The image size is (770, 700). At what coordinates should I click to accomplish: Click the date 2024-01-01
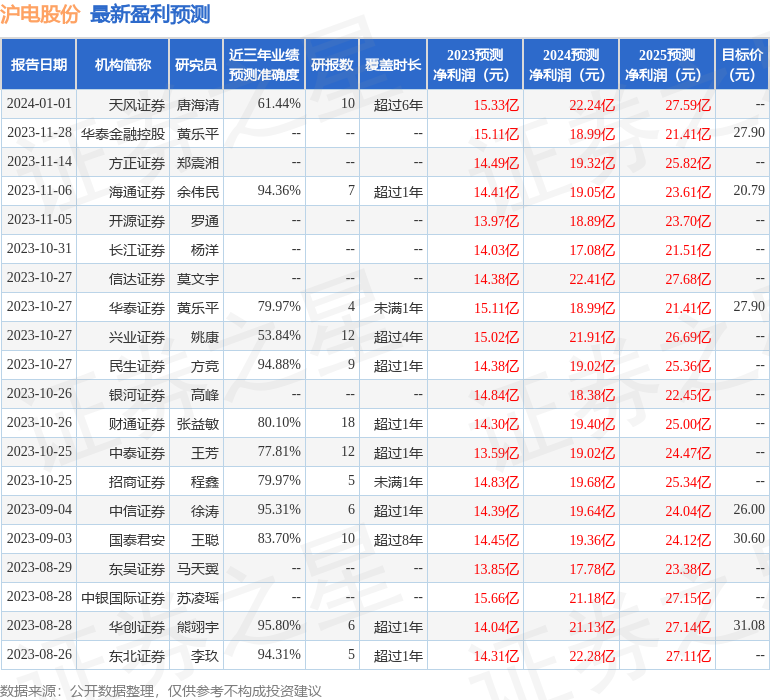(x=39, y=104)
